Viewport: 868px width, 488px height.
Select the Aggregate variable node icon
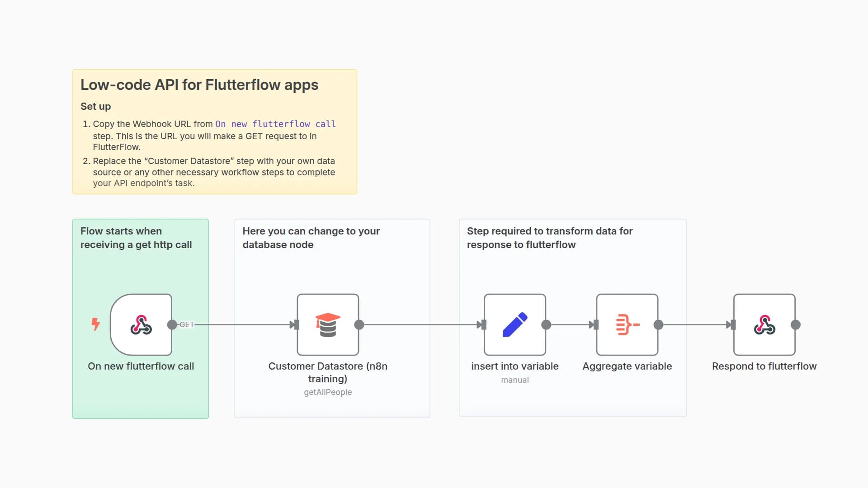[x=627, y=324]
